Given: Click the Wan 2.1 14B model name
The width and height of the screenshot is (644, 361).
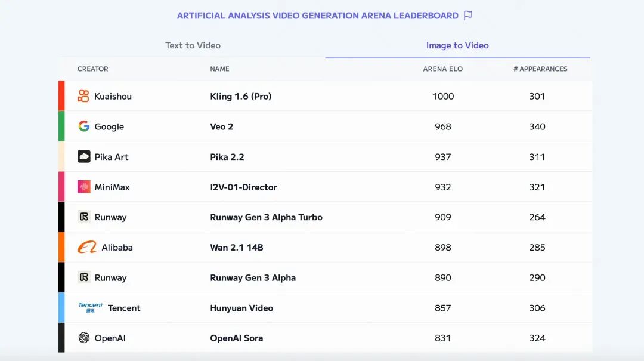Looking at the screenshot, I should click(x=237, y=248).
